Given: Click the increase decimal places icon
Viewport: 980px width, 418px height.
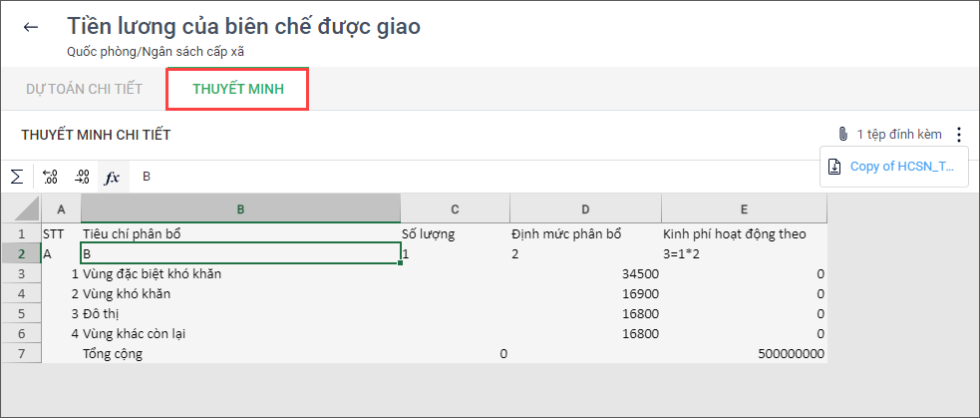Looking at the screenshot, I should 82,177.
